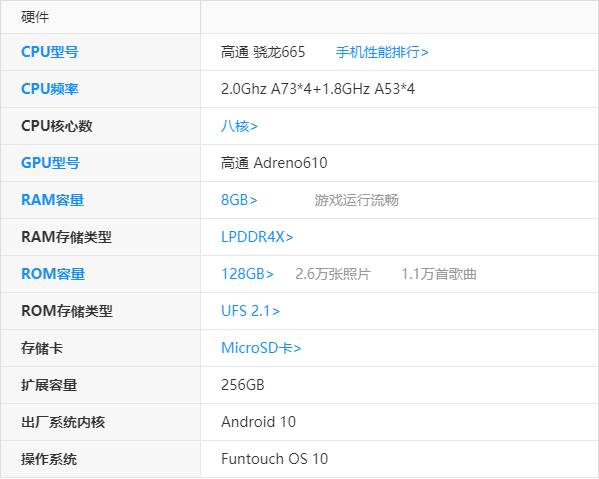Click the 游戏运行流畅 note
599x479 pixels.
[x=356, y=200]
